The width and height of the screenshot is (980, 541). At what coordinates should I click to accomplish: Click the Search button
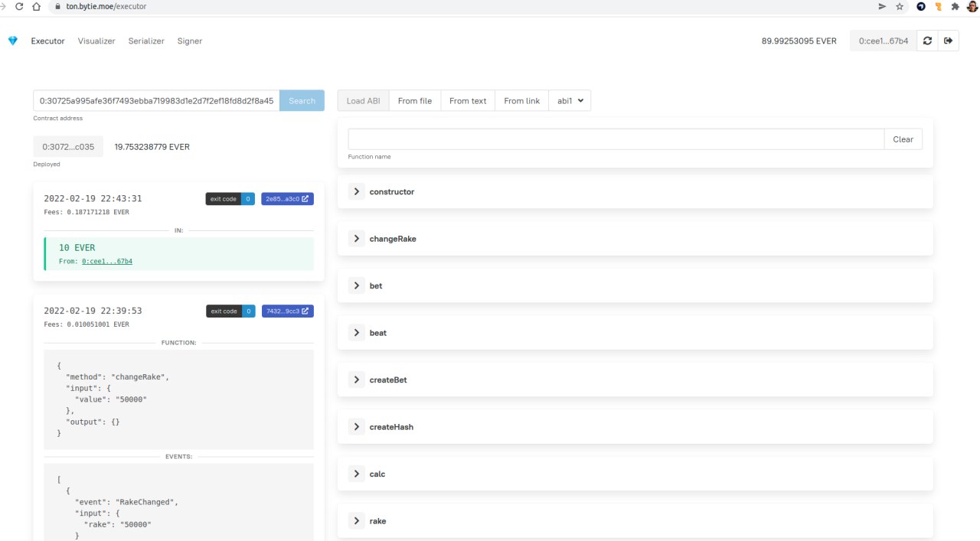click(302, 101)
